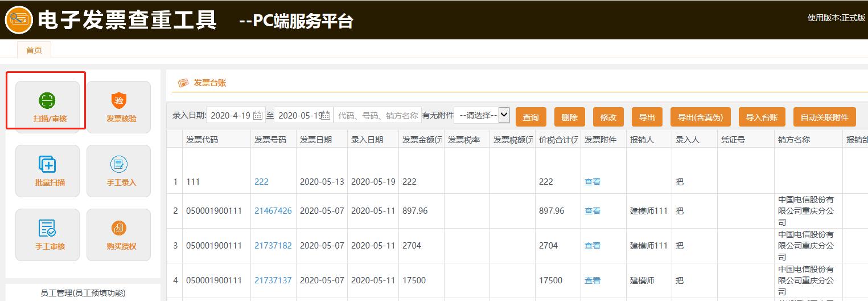Switch to the 首页 tab
The height and width of the screenshot is (301, 868).
(34, 50)
